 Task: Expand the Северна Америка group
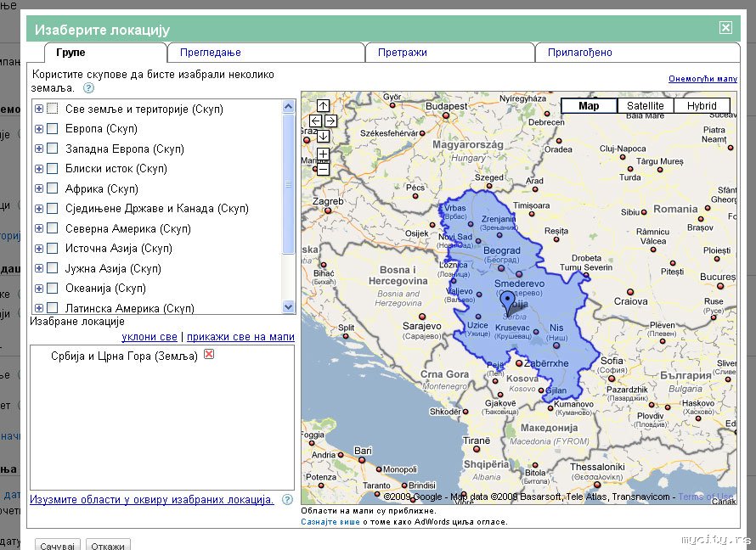[39, 228]
